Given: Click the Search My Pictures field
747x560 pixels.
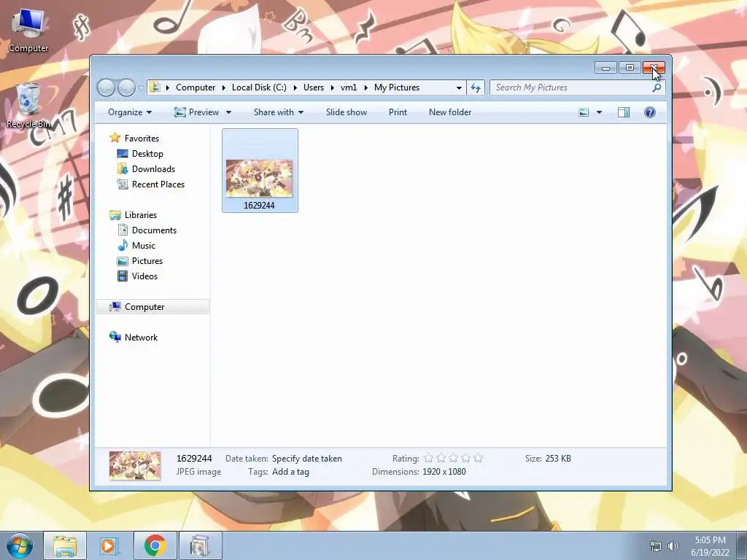Looking at the screenshot, I should [570, 87].
